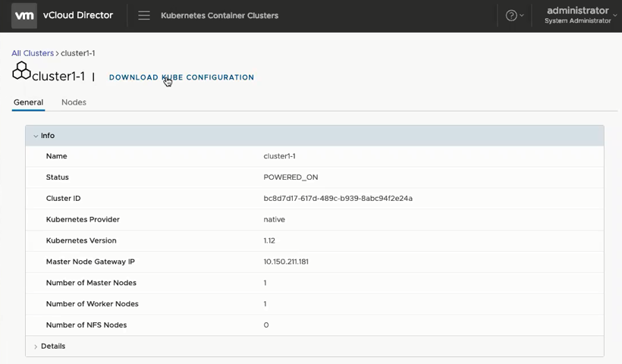
Task: Click the cluster hexagon icon beside the title
Action: pyautogui.click(x=21, y=71)
